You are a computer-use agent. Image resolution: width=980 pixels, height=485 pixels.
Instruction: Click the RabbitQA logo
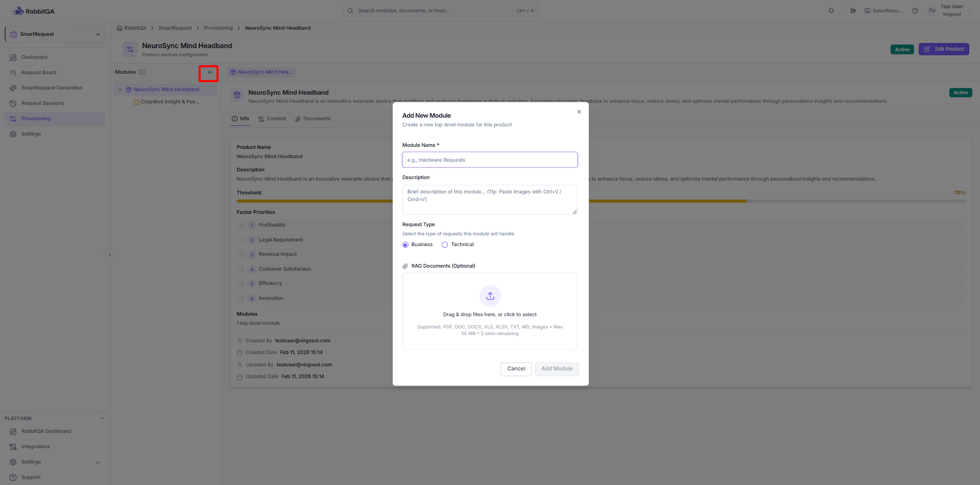34,11
